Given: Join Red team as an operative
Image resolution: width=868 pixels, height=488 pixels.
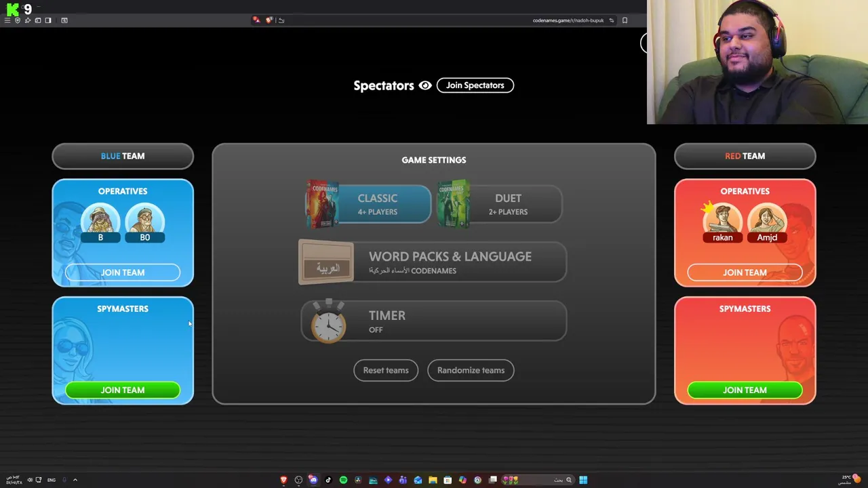Looking at the screenshot, I should click(x=745, y=272).
